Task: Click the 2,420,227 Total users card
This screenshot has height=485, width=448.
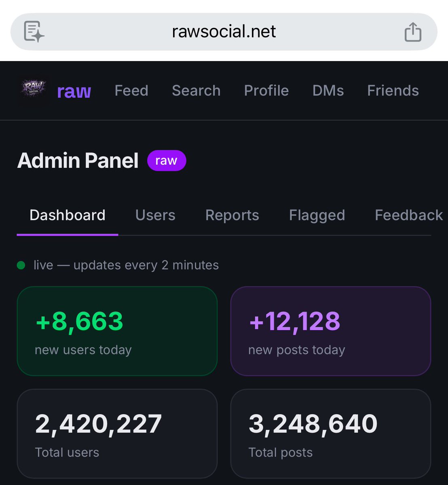Action: [x=117, y=434]
